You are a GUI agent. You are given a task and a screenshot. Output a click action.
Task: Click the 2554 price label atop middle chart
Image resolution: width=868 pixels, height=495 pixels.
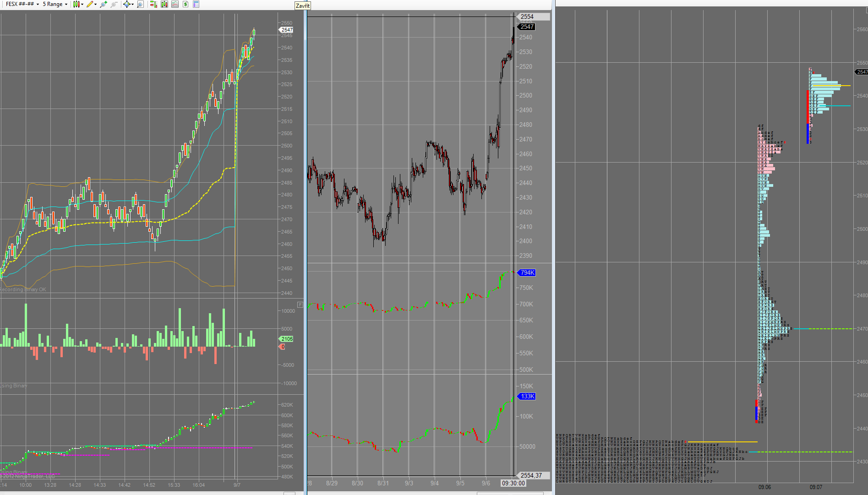(x=533, y=16)
